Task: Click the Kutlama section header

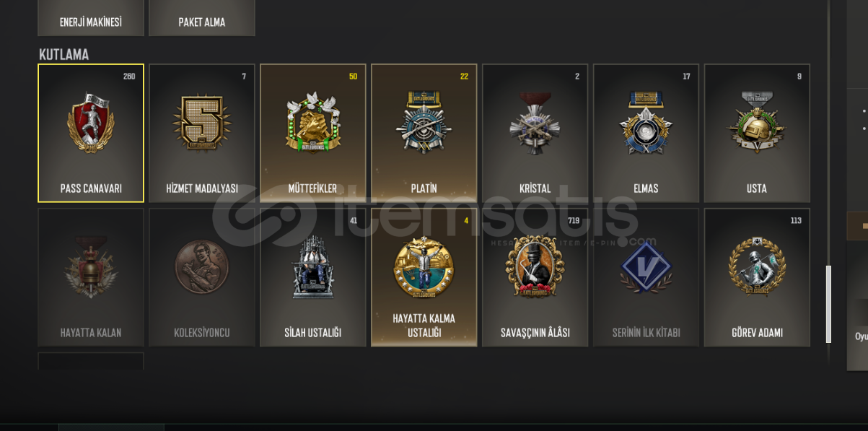Action: click(64, 54)
